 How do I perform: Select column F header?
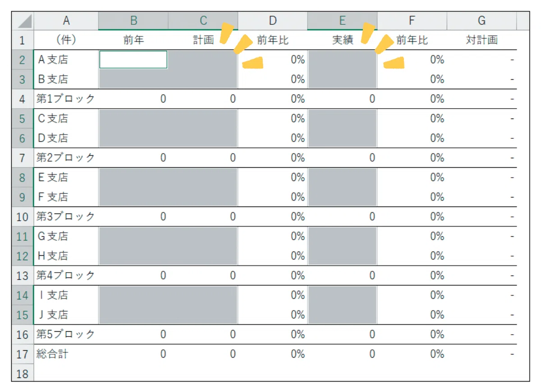(x=412, y=21)
